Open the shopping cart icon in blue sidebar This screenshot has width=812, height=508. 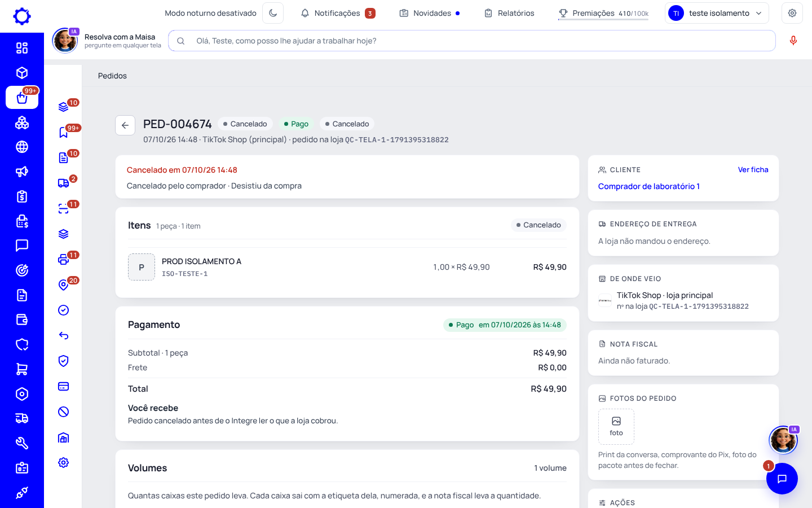tap(22, 369)
